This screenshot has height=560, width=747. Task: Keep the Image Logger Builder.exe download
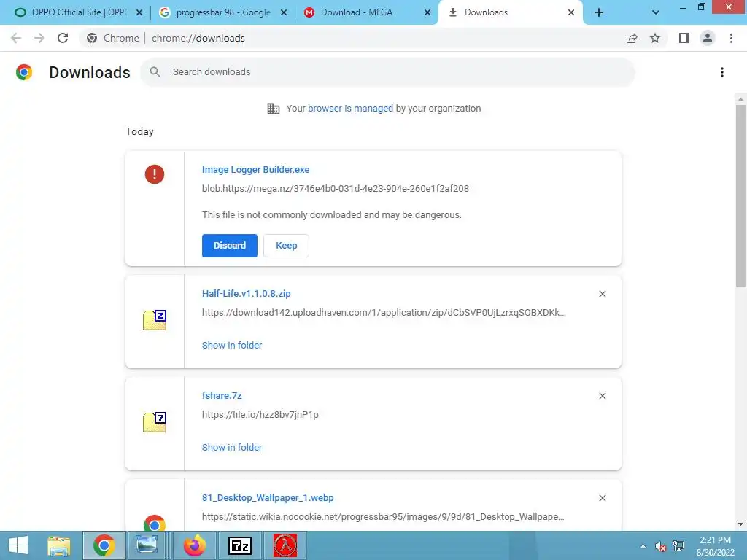286,245
